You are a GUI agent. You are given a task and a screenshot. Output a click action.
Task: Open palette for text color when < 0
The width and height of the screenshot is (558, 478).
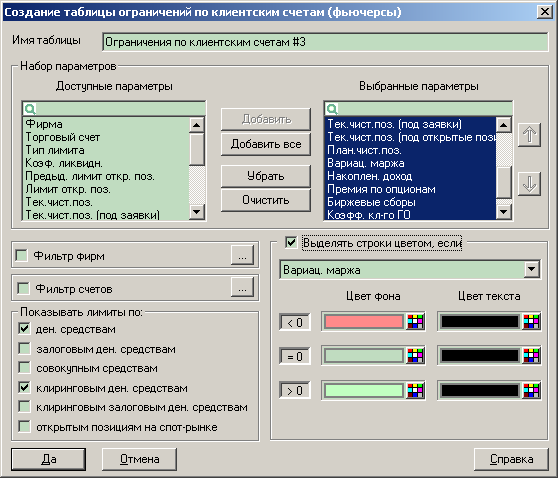pyautogui.click(x=531, y=322)
